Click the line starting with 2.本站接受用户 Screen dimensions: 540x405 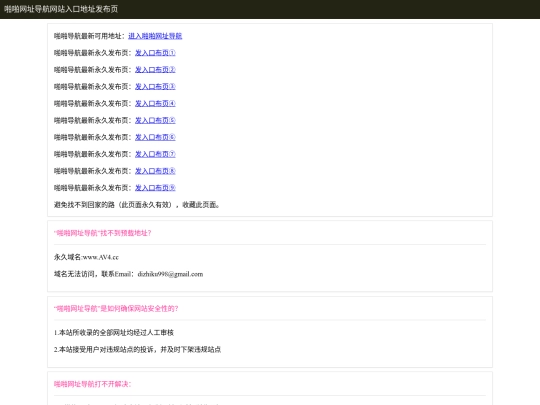137,349
